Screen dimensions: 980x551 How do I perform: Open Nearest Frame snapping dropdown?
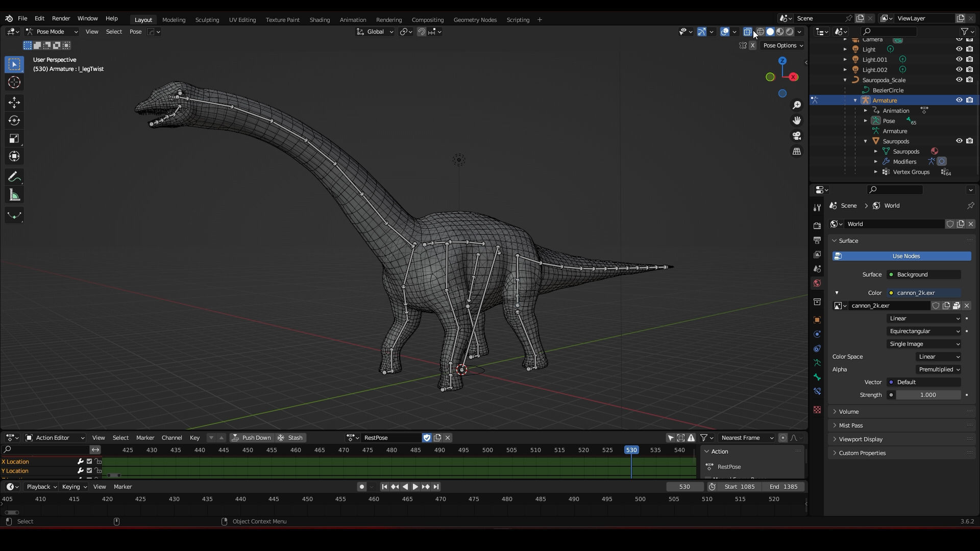coord(746,438)
